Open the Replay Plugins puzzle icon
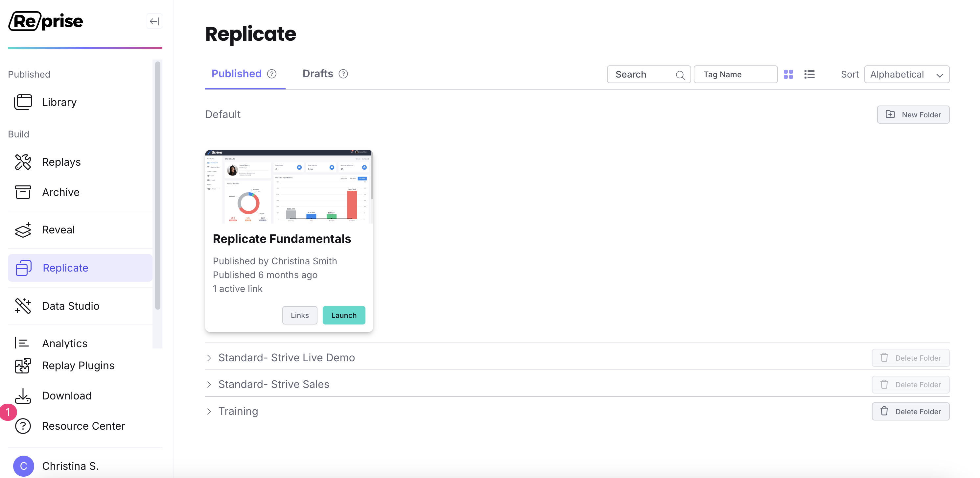Image resolution: width=980 pixels, height=478 pixels. 23,365
